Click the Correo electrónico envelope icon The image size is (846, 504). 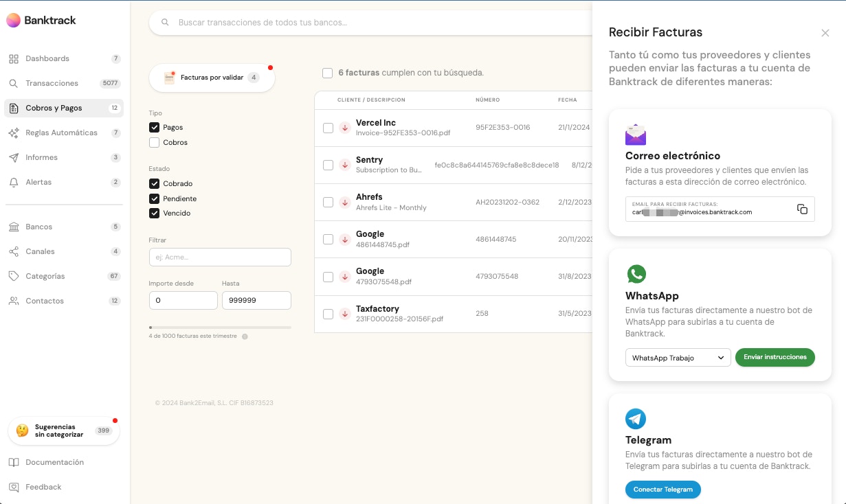pyautogui.click(x=636, y=135)
